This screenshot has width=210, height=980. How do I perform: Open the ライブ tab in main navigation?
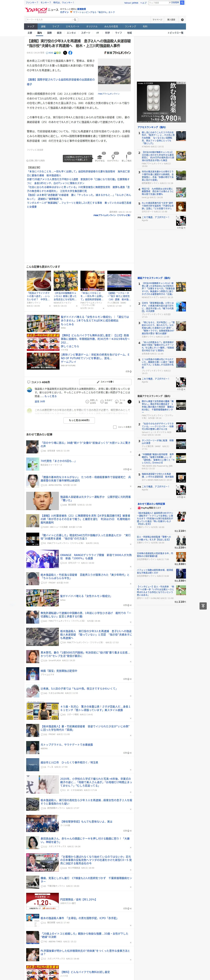pos(56,27)
